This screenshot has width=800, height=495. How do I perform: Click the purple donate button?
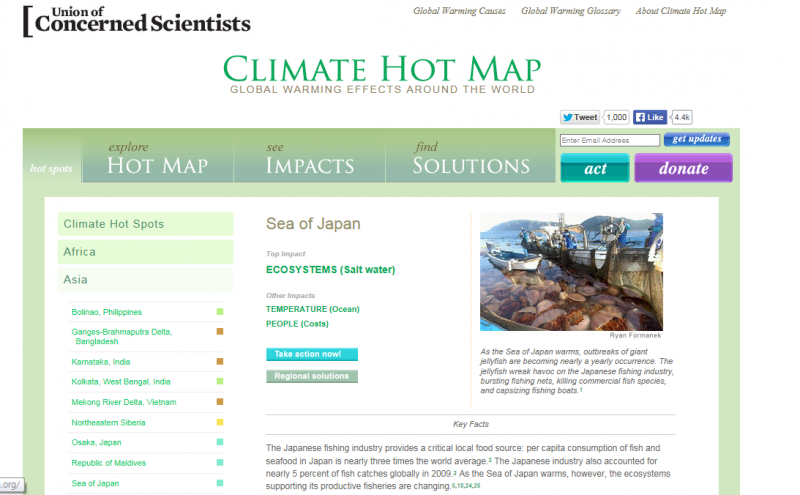click(683, 168)
